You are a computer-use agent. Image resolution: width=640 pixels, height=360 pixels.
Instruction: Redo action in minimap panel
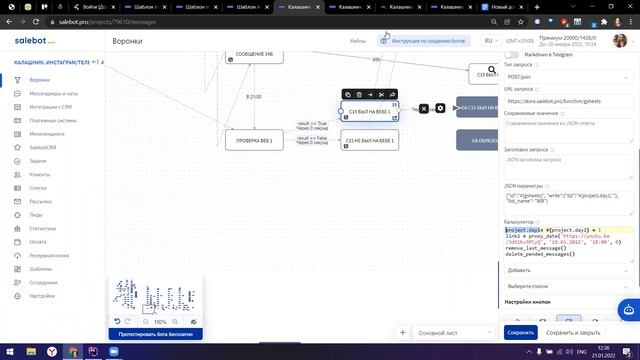pos(128,322)
